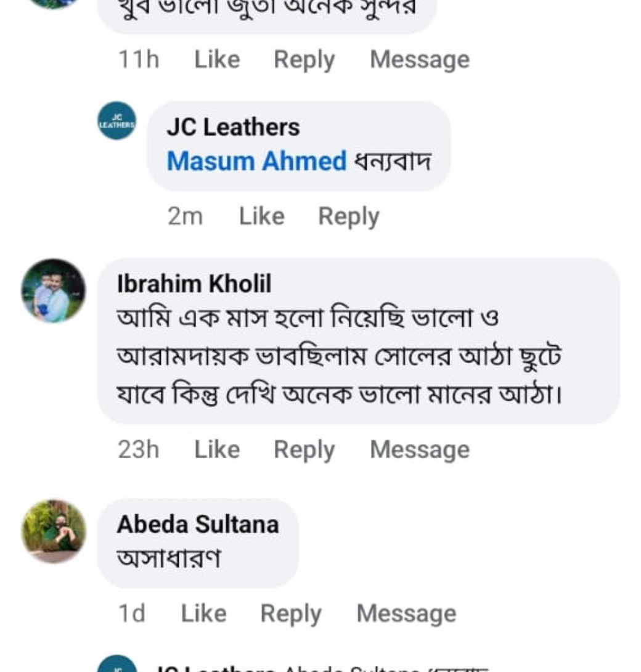Open Ibrahim Kholil's profile name
The height and width of the screenshot is (672, 641).
[x=194, y=284]
